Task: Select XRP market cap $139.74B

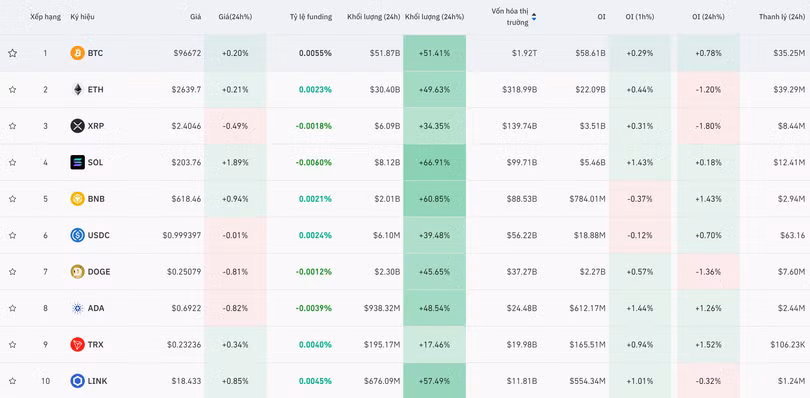Action: (x=520, y=126)
